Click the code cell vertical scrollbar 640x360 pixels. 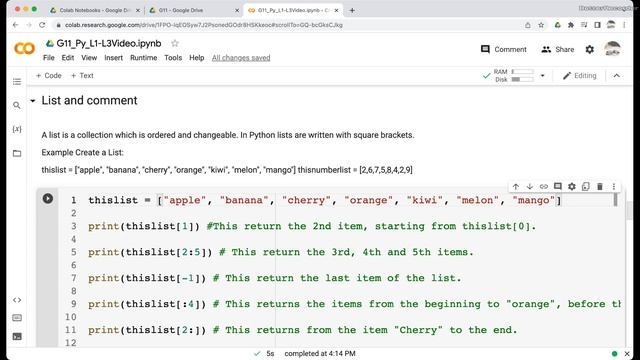pyautogui.click(x=615, y=200)
